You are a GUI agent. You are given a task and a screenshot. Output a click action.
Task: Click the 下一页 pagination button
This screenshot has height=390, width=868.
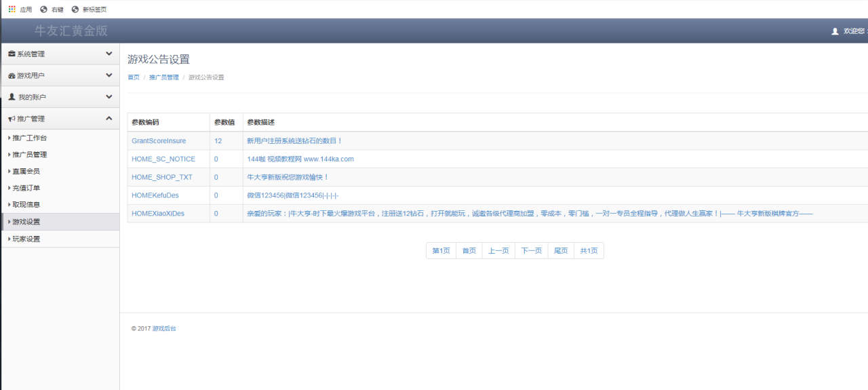coord(532,251)
